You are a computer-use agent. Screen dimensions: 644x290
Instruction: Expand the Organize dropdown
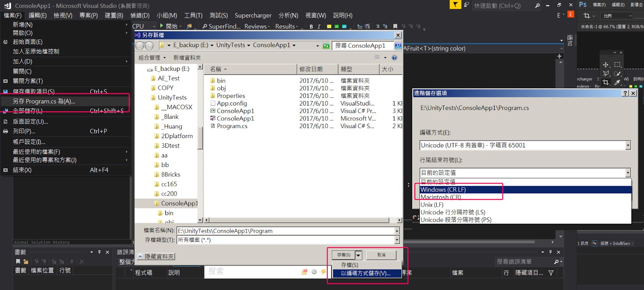pos(152,58)
